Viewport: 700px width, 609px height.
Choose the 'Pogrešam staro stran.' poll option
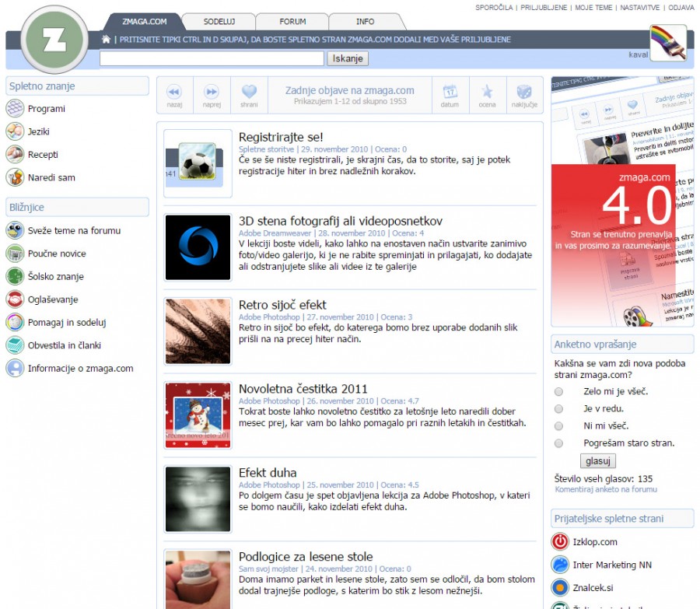coord(558,443)
